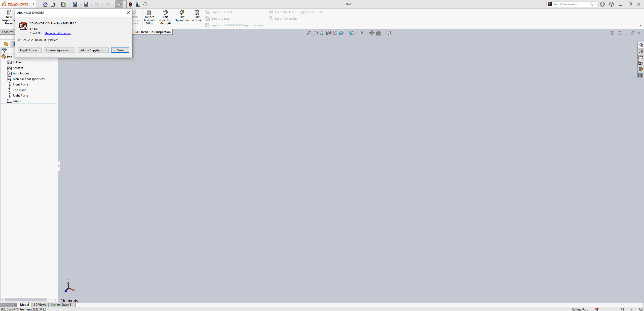Click Close button in About dialog
Screen dimensions: 644x311
click(x=120, y=50)
